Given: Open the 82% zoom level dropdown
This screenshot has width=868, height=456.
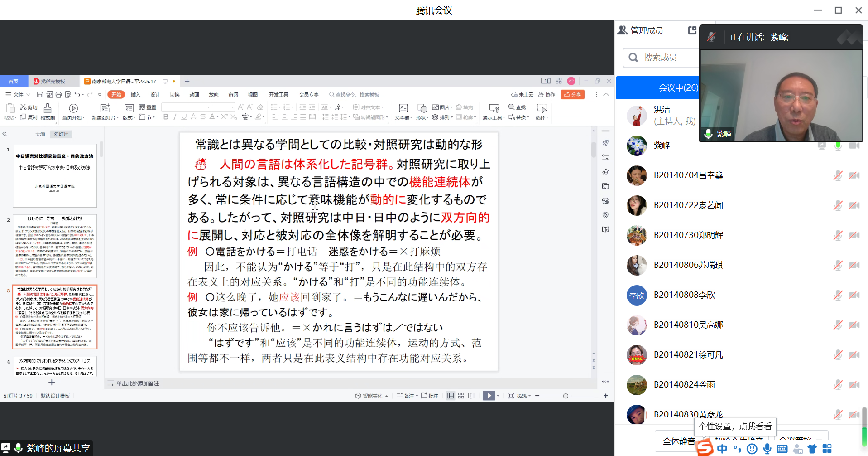Looking at the screenshot, I should click(x=524, y=396).
